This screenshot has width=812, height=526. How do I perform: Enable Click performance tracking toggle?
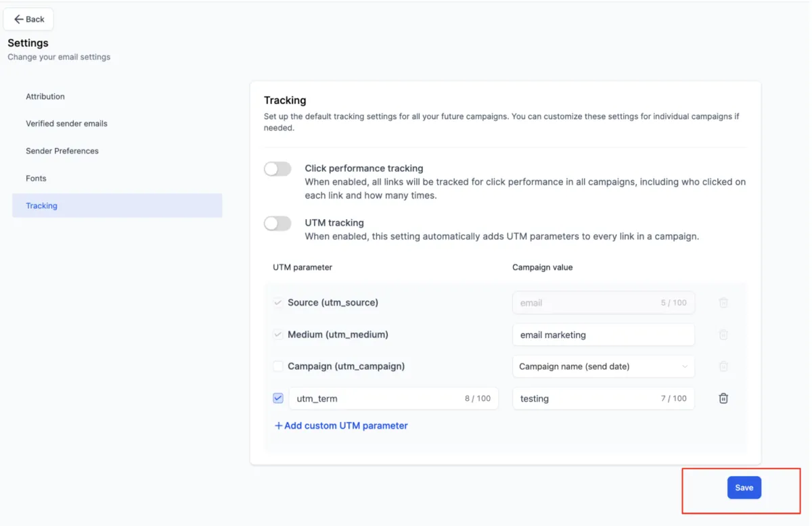[x=277, y=169]
